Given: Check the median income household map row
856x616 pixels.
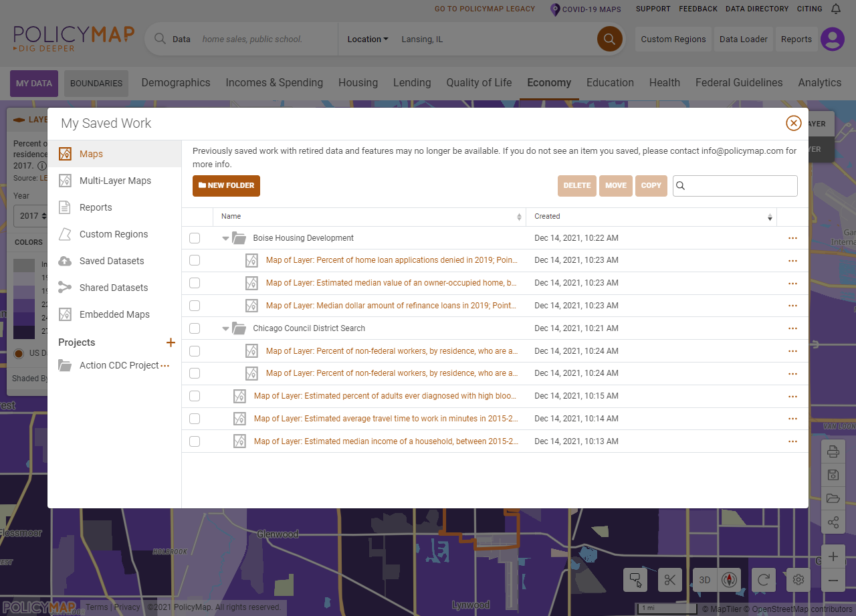Looking at the screenshot, I should click(x=195, y=441).
